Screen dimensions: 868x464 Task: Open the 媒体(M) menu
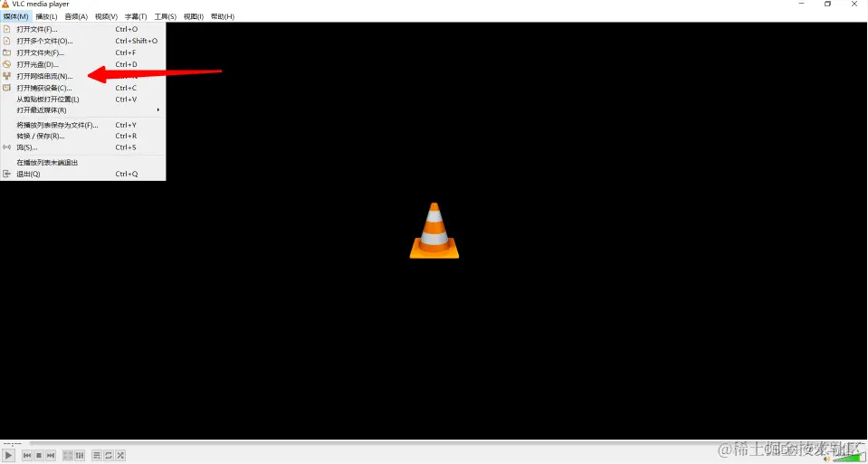pos(15,16)
